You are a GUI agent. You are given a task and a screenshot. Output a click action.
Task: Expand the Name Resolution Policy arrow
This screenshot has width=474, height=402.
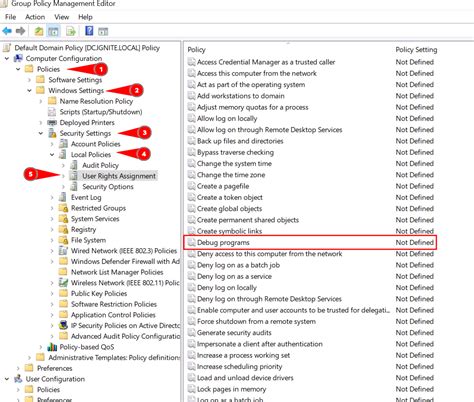[x=41, y=101]
